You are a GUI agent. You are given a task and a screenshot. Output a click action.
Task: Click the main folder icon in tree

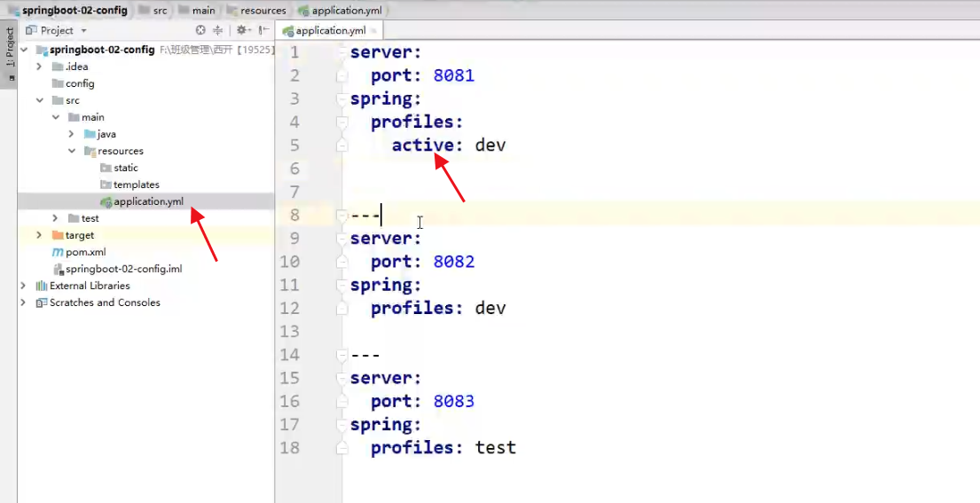[x=74, y=117]
